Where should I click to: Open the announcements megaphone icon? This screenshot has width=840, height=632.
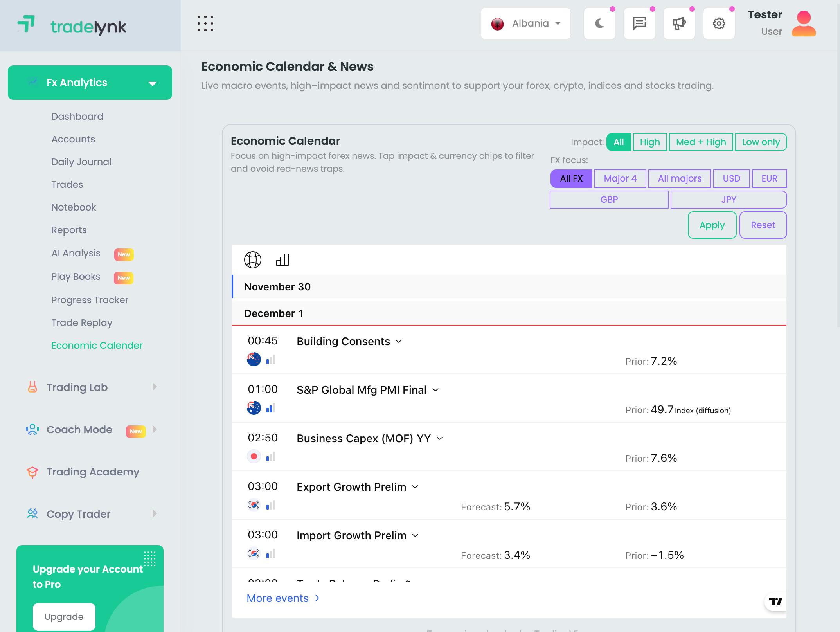[679, 23]
